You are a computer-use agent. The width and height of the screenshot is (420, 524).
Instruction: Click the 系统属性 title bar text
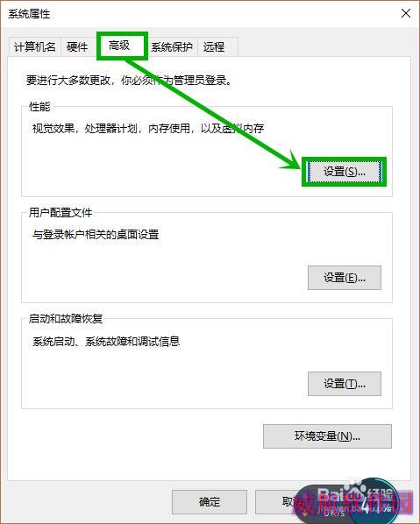pyautogui.click(x=29, y=14)
